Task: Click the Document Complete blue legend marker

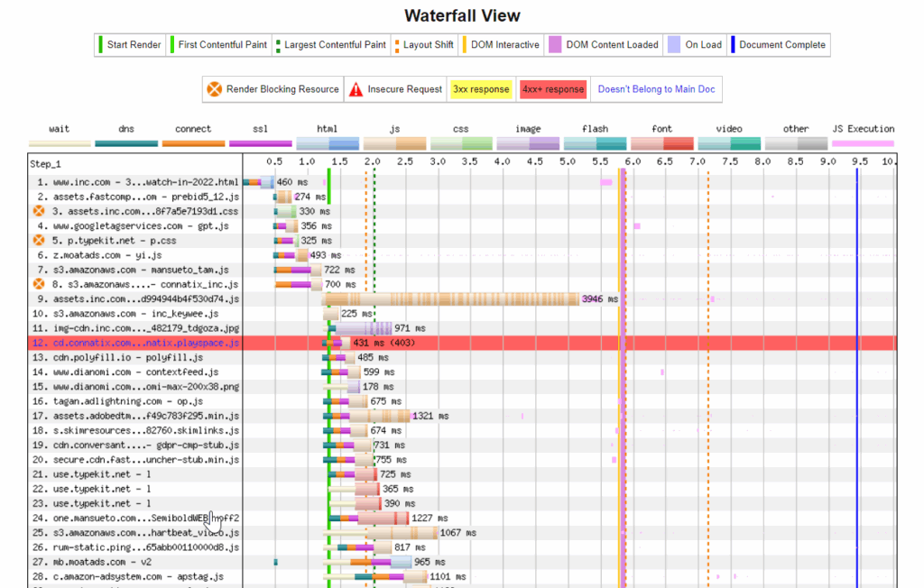Action: (x=732, y=44)
